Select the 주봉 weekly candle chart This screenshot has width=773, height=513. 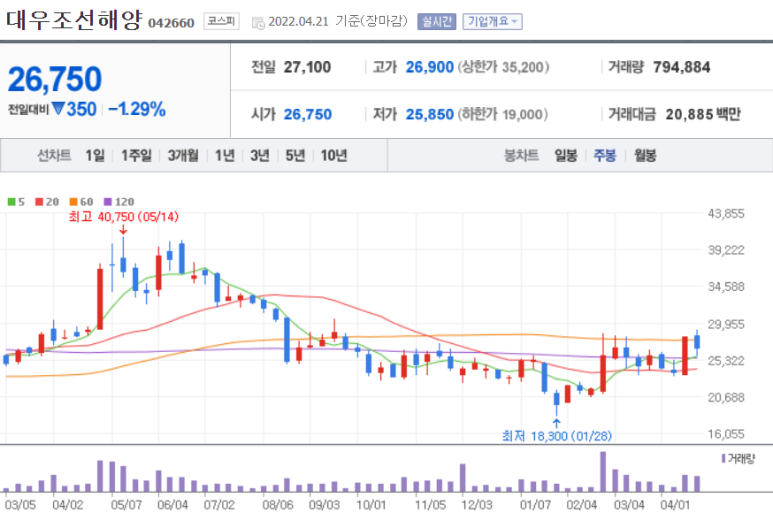[605, 155]
